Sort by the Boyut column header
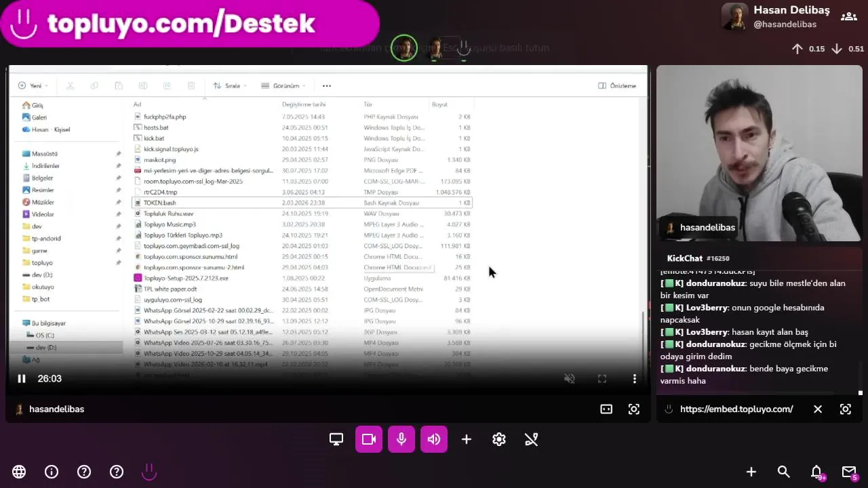 (439, 104)
